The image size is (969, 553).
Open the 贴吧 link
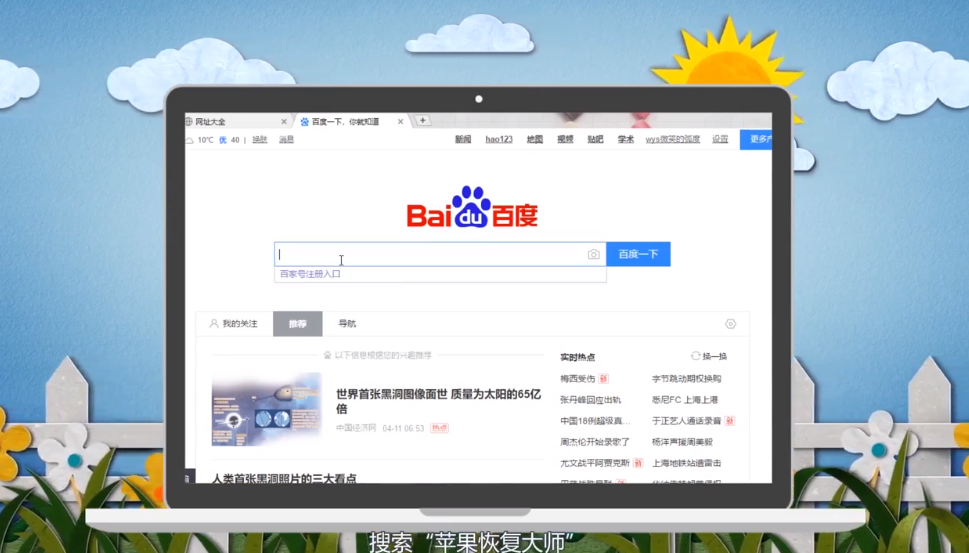click(595, 140)
